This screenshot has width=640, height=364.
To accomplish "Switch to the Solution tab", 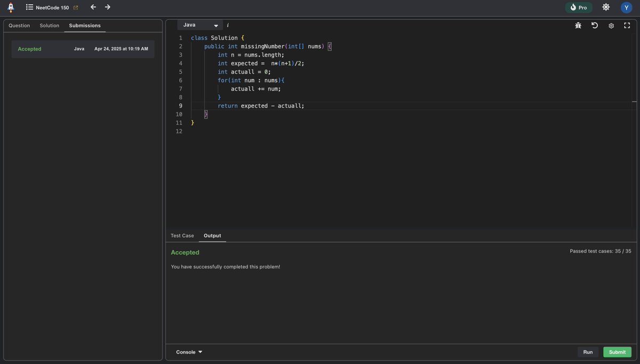I will [x=50, y=26].
